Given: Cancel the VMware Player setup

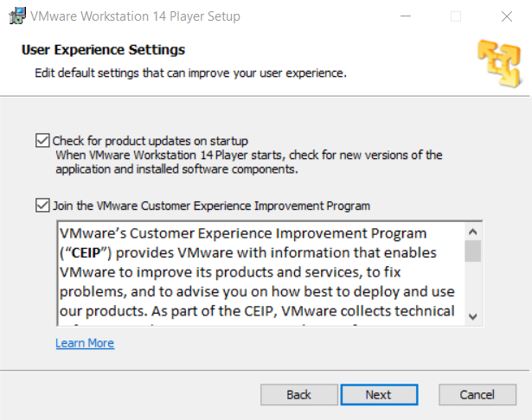Looking at the screenshot, I should tap(478, 395).
